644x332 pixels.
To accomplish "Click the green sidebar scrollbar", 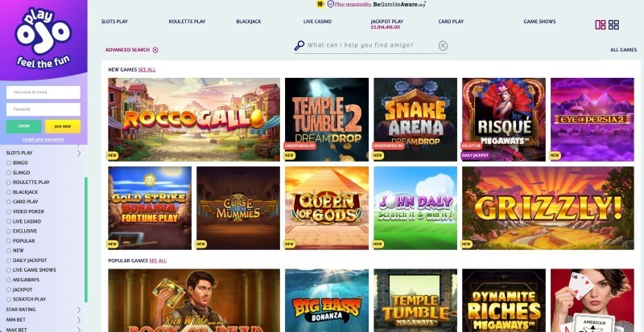I will [x=86, y=240].
